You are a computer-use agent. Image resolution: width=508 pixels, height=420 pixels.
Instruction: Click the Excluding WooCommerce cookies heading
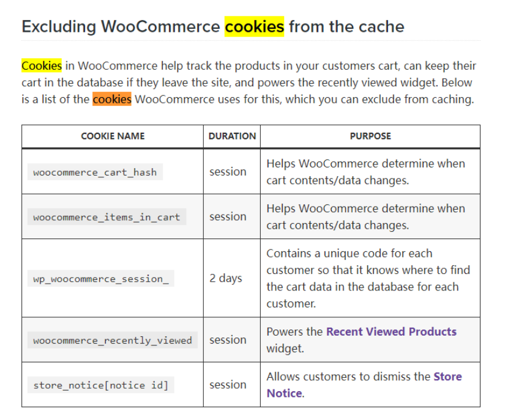pyautogui.click(x=213, y=26)
